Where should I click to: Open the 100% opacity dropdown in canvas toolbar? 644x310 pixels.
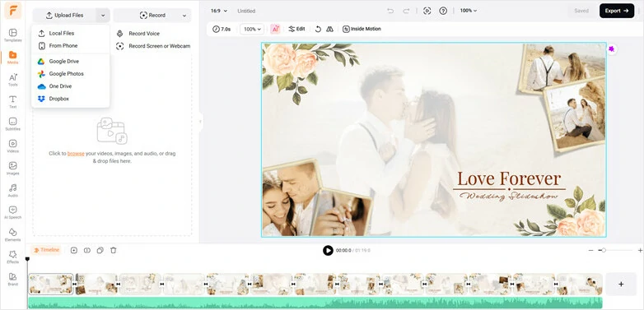click(252, 29)
